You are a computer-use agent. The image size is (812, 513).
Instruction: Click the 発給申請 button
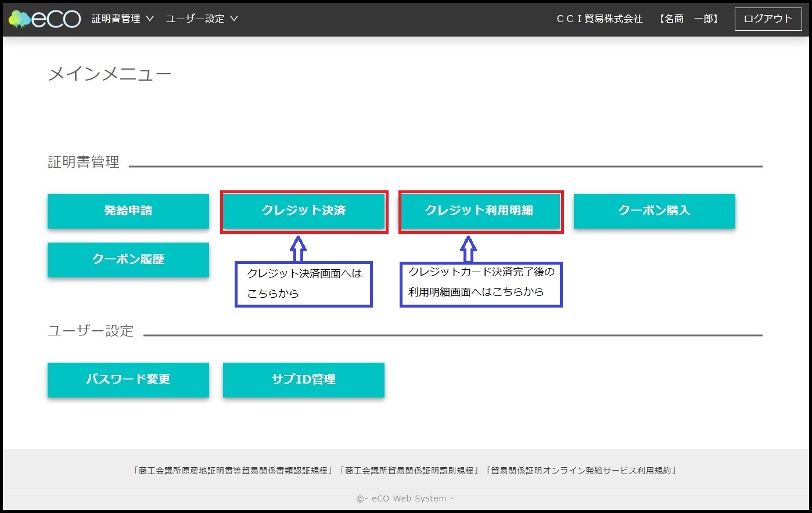coord(128,211)
